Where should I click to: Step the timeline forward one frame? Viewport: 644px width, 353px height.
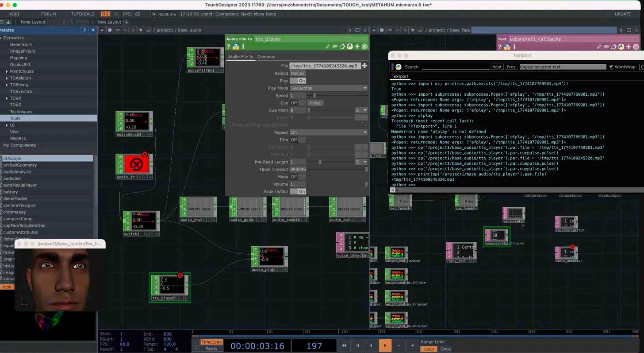pos(412,345)
